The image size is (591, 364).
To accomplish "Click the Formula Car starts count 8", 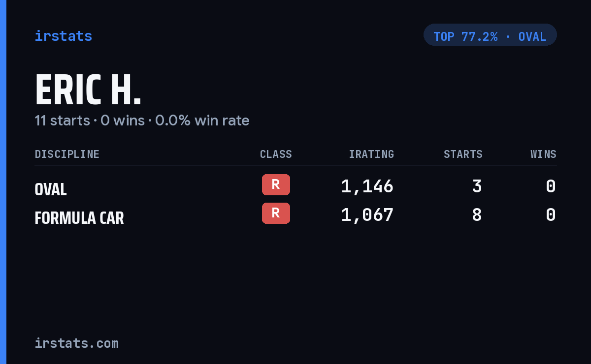I will 477,214.
